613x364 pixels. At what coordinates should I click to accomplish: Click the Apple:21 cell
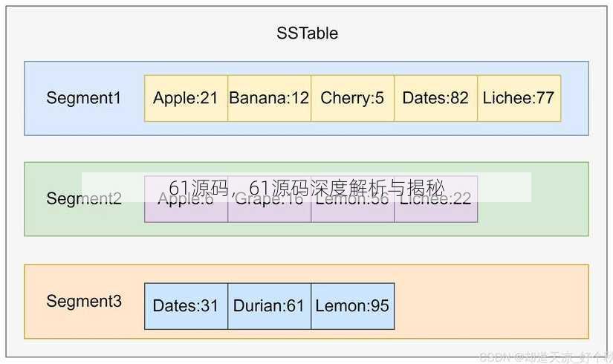(186, 98)
